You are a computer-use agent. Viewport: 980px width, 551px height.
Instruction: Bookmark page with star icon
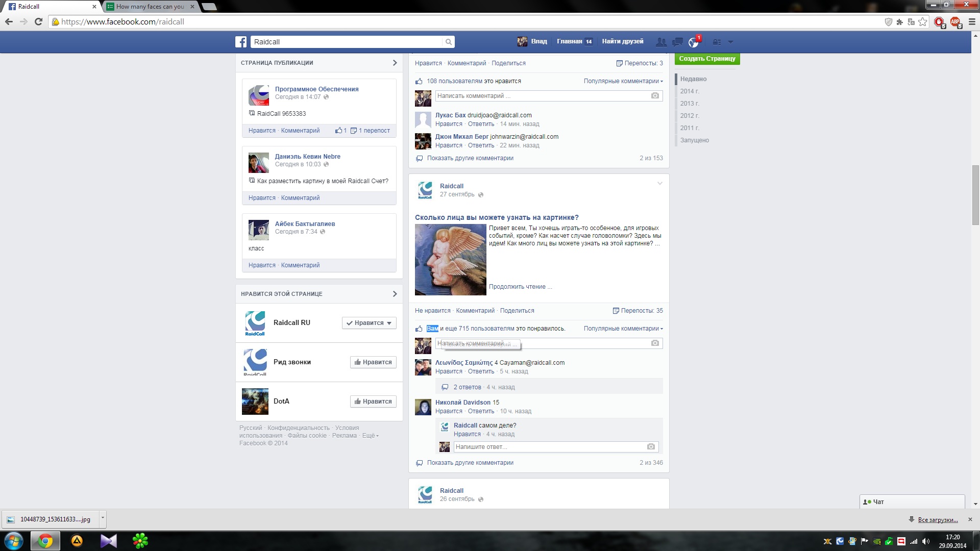tap(922, 21)
